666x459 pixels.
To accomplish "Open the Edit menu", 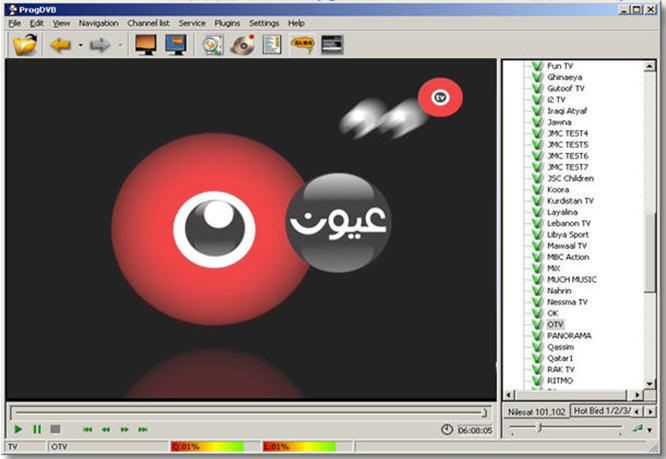I will pos(37,23).
